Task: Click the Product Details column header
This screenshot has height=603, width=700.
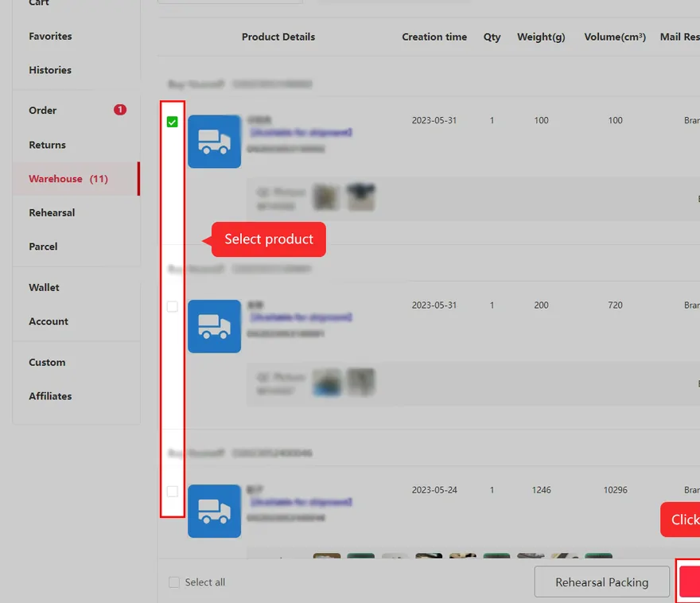Action: point(278,37)
